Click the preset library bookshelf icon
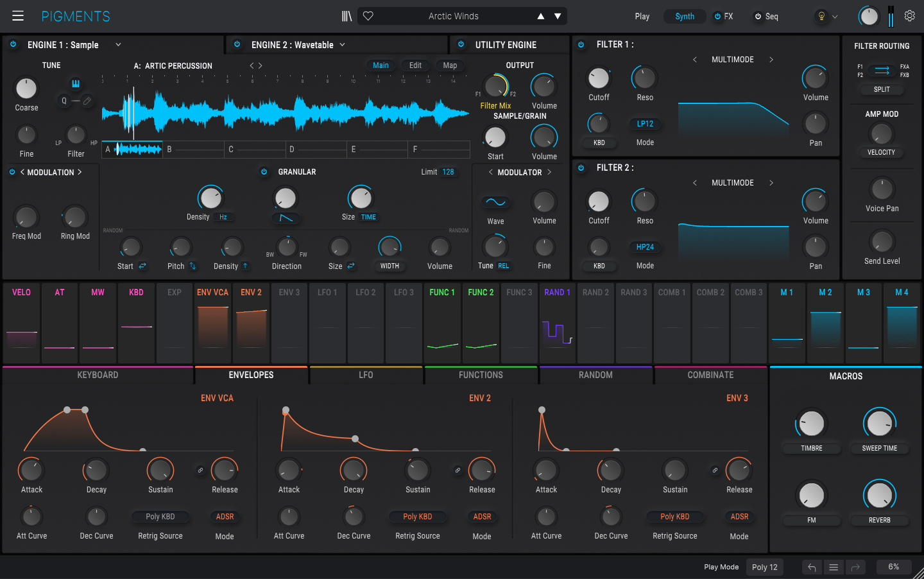924x579 pixels. point(346,15)
